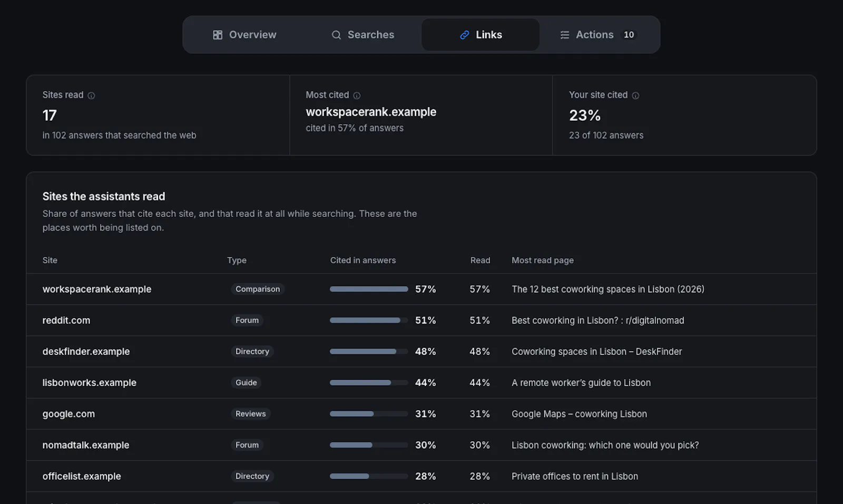The image size is (843, 504).
Task: Click the Links chain icon
Action: coord(465,35)
